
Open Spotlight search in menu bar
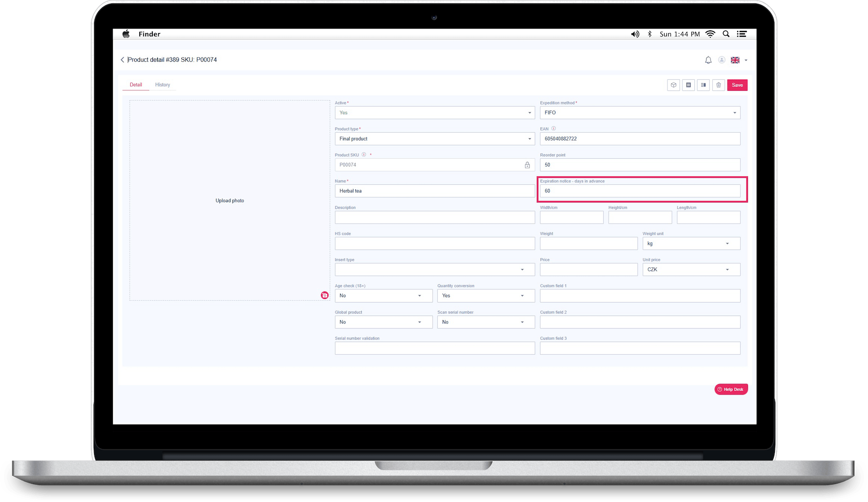tap(726, 34)
